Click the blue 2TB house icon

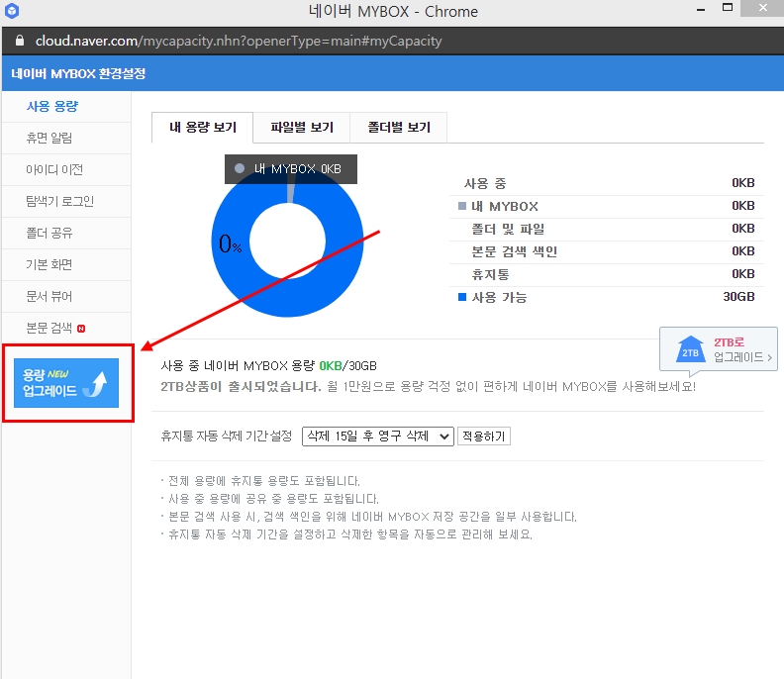coord(691,349)
